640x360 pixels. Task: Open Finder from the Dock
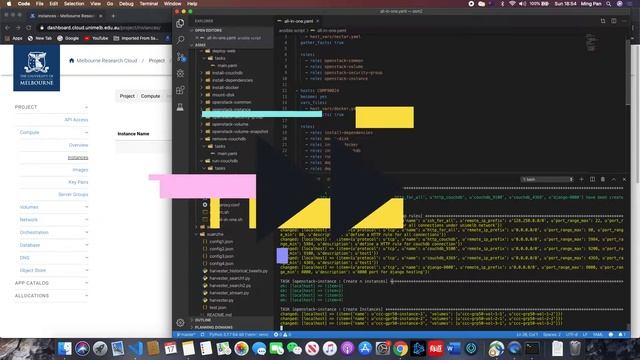(64, 349)
